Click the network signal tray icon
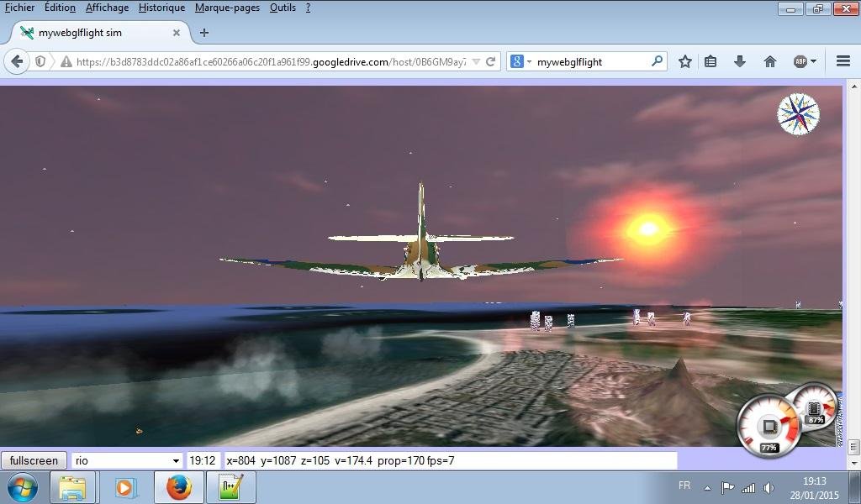The width and height of the screenshot is (861, 504). click(747, 487)
